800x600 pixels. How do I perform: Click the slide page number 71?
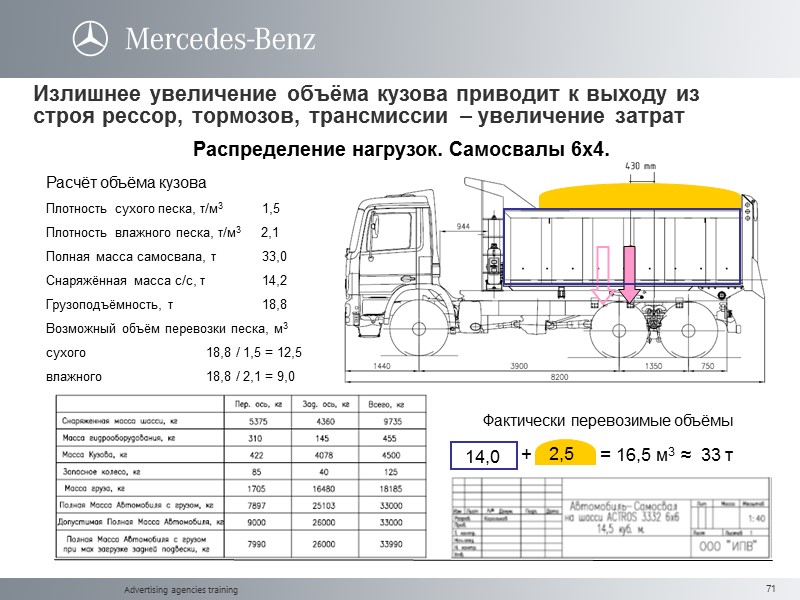(x=771, y=588)
